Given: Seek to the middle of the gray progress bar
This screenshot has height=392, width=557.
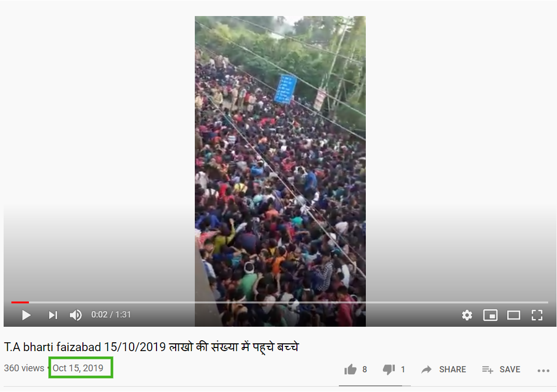Looking at the screenshot, I should (x=280, y=302).
